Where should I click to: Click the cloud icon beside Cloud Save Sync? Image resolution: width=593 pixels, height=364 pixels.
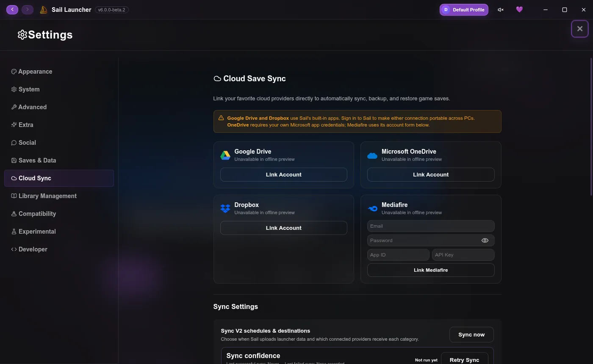(217, 79)
